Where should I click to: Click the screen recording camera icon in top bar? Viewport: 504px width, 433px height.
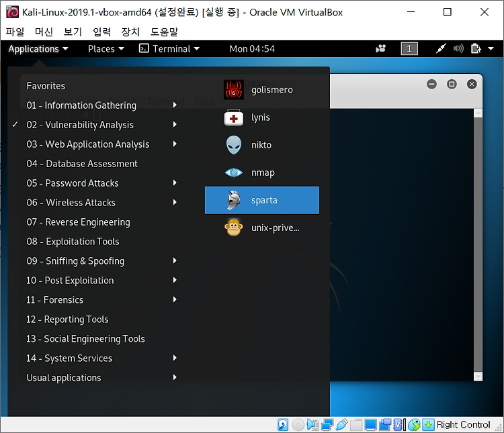pos(380,49)
